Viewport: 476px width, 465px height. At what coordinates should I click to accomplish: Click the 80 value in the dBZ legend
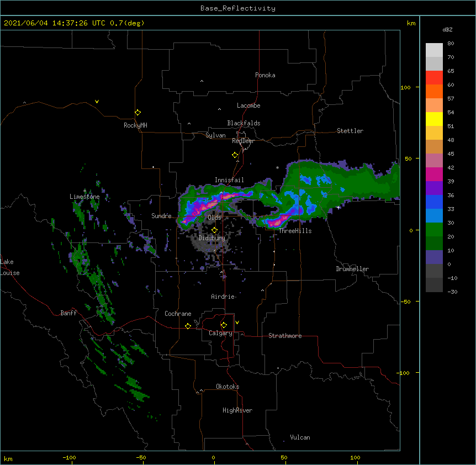(451, 44)
